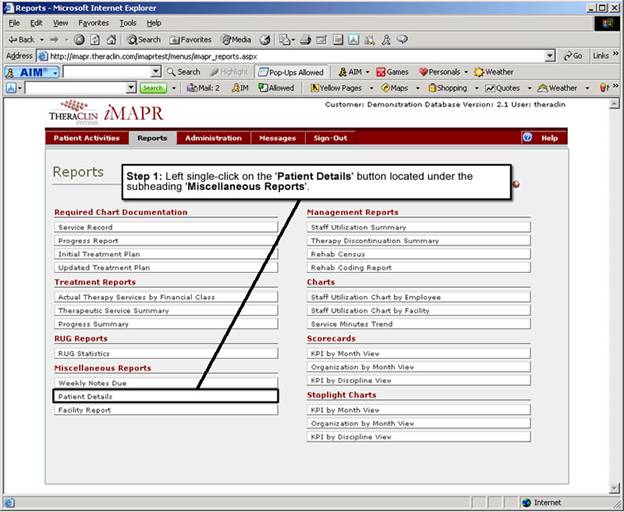624x512 pixels.
Task: Switch to the Patient Activities tab
Action: click(86, 138)
